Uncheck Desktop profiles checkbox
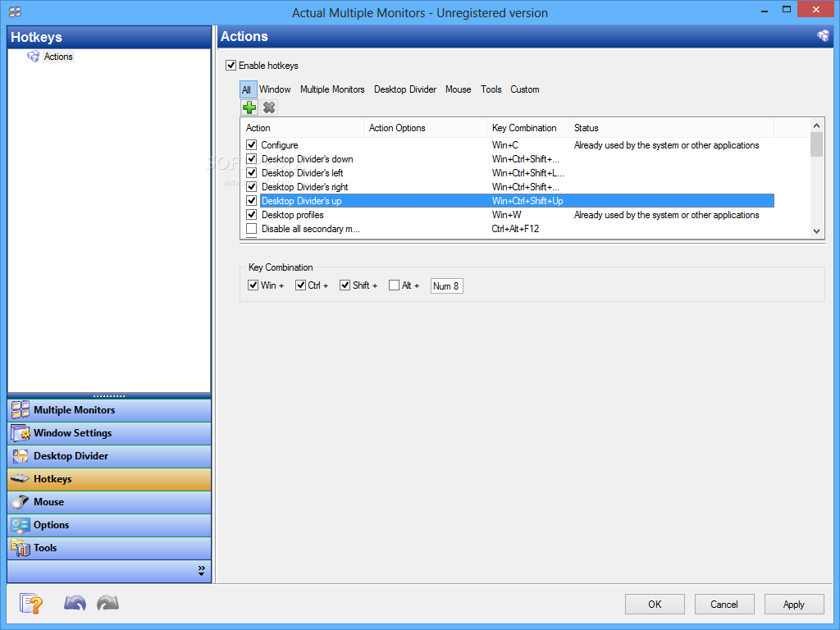The image size is (840, 630). 251,214
